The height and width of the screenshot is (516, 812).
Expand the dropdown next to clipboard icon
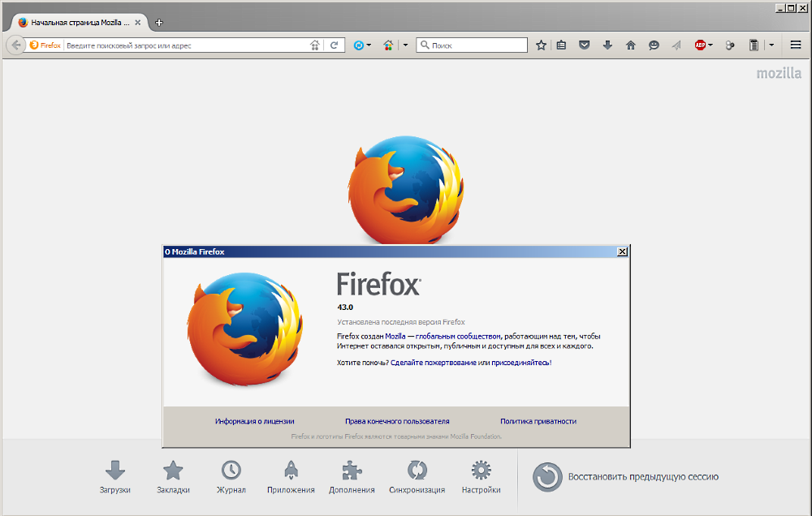tap(771, 45)
